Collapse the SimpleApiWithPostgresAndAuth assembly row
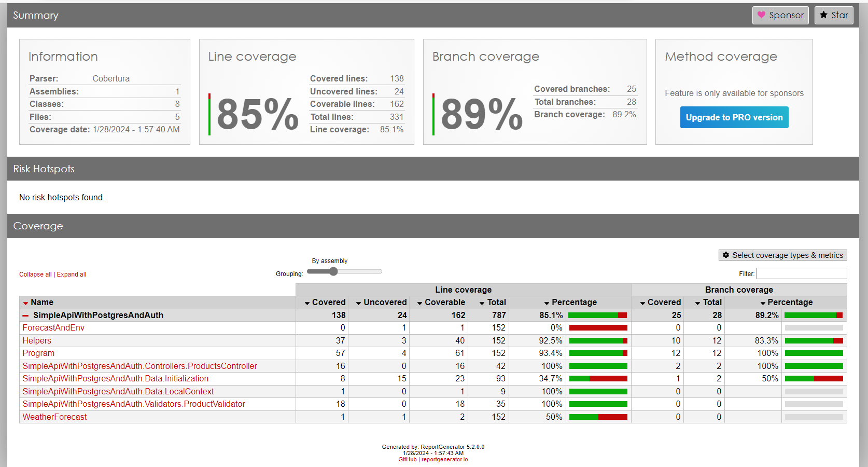The width and height of the screenshot is (868, 467). tap(25, 315)
